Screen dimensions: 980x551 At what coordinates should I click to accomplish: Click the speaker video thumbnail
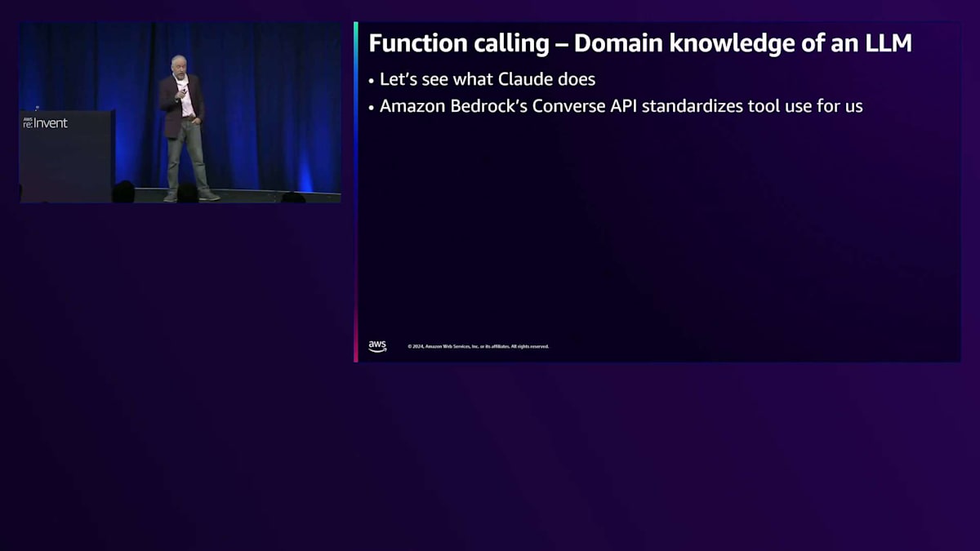click(x=180, y=113)
